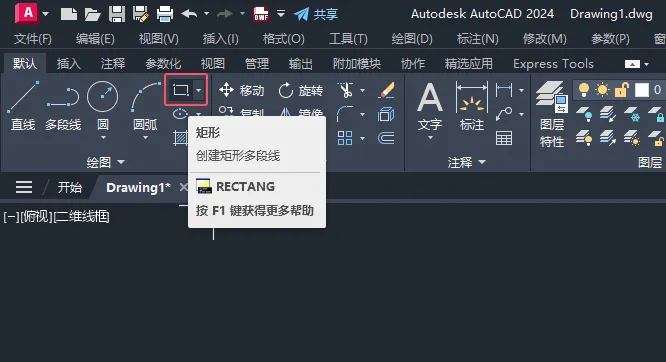Switch to the 参数化 ribbon tab

click(x=163, y=64)
